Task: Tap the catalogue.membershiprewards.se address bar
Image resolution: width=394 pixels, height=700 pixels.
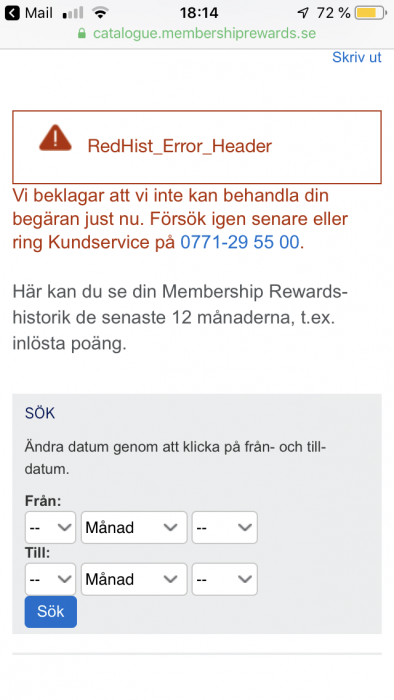Action: pyautogui.click(x=197, y=33)
